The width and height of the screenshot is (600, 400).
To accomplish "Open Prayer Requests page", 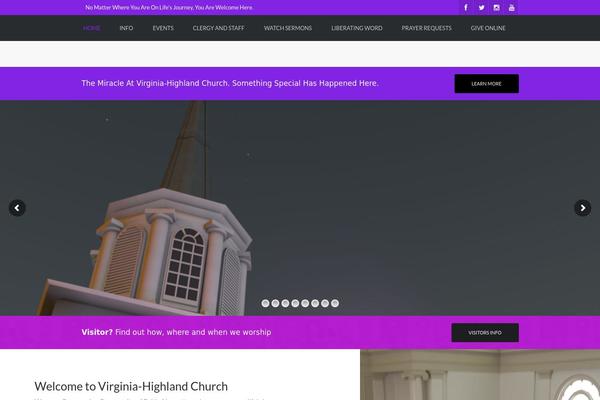I will coord(426,28).
